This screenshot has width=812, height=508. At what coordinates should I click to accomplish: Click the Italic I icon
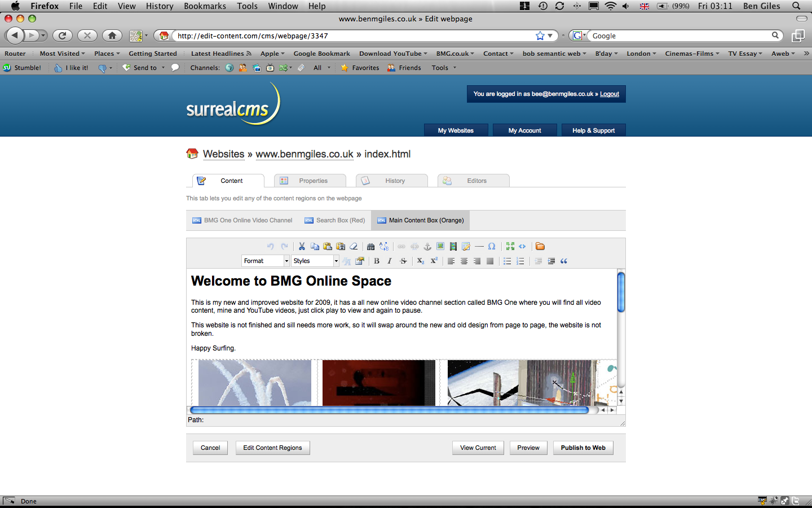pyautogui.click(x=390, y=261)
